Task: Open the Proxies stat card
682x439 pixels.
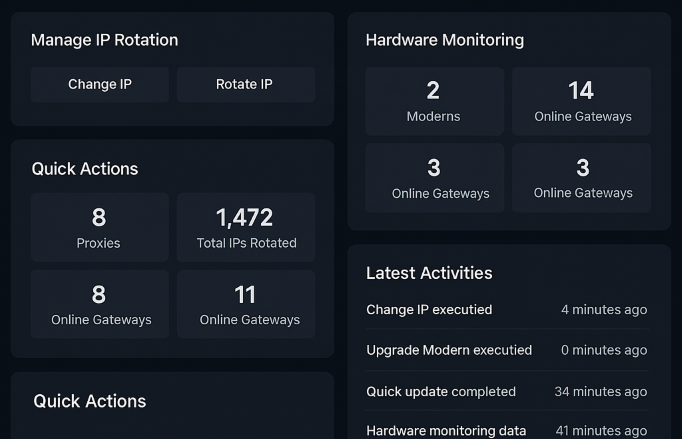Action: 99,228
